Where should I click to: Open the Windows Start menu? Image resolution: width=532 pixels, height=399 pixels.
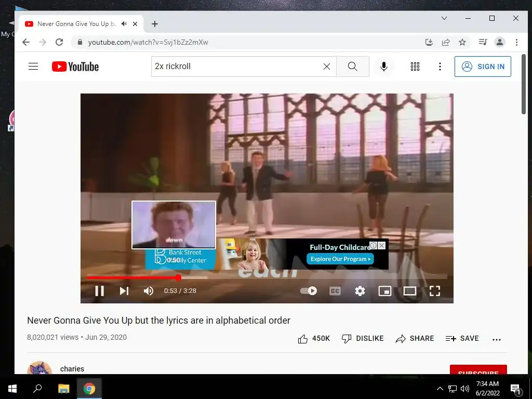tap(12, 388)
